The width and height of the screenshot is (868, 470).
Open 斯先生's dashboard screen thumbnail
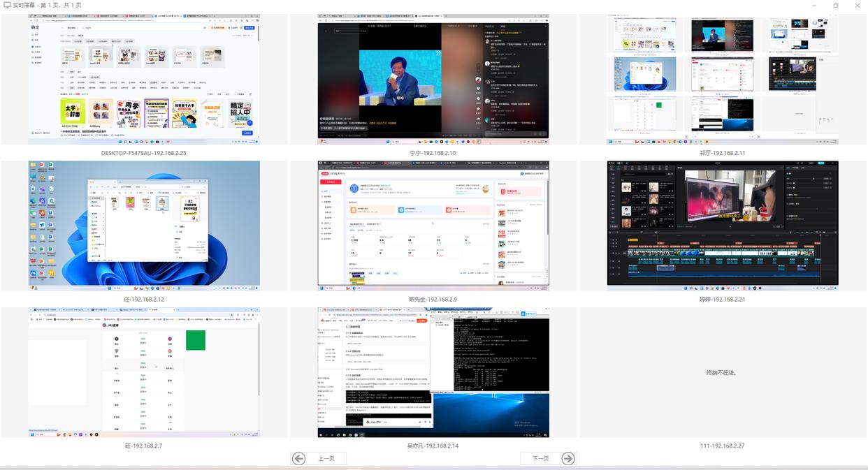click(433, 225)
